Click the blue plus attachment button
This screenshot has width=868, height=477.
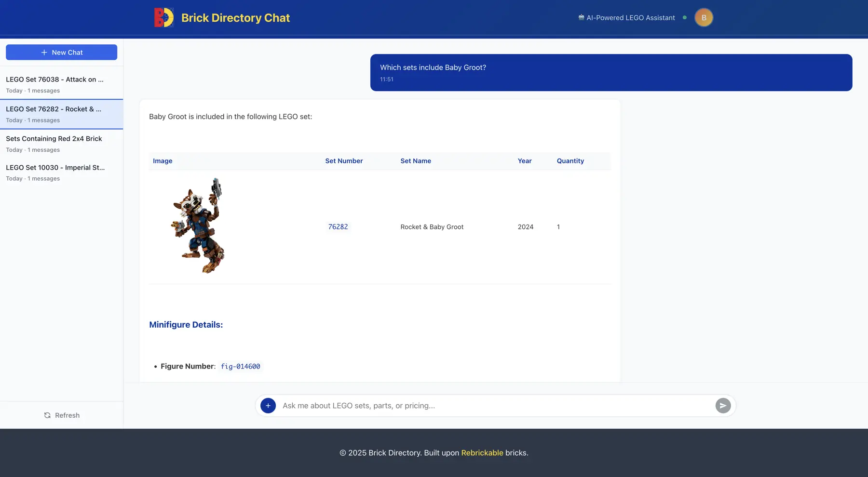pyautogui.click(x=268, y=406)
